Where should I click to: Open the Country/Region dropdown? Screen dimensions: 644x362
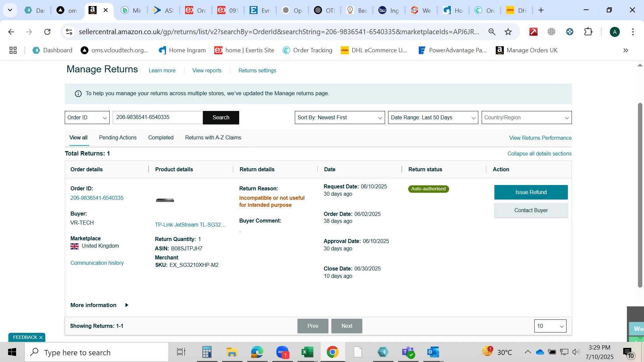coord(527,118)
